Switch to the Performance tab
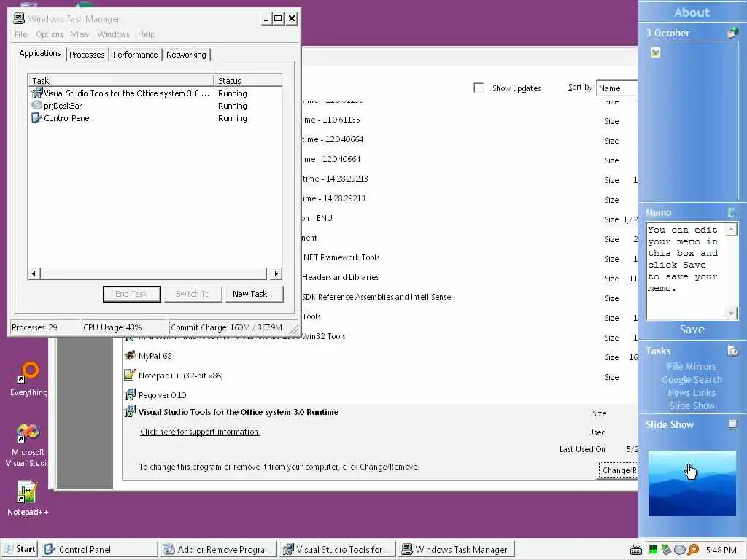Screen dimensions: 747x560 [135, 55]
